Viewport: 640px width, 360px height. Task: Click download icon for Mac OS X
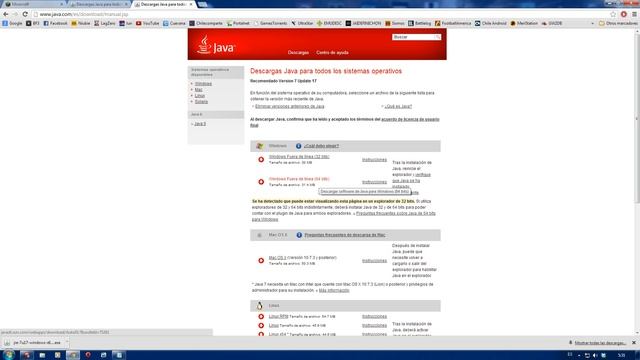tap(261, 260)
